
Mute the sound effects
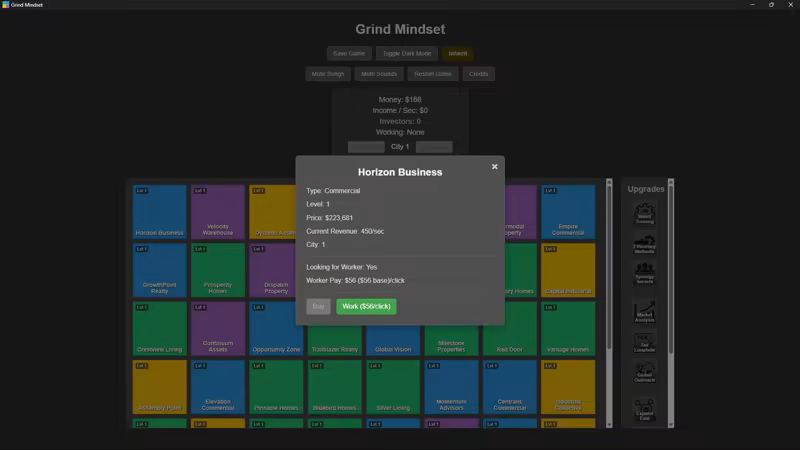pyautogui.click(x=379, y=74)
